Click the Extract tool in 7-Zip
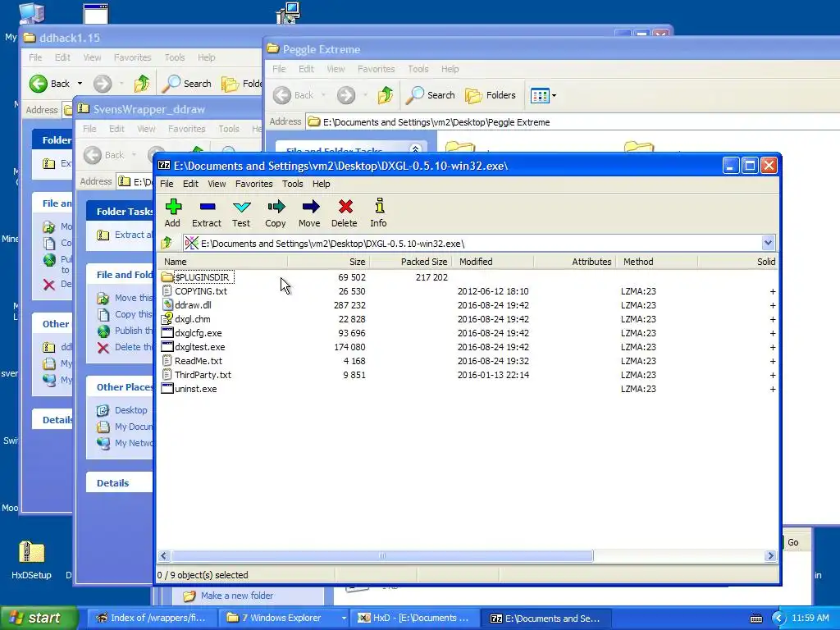Screen dimensions: 840x630 click(x=207, y=212)
